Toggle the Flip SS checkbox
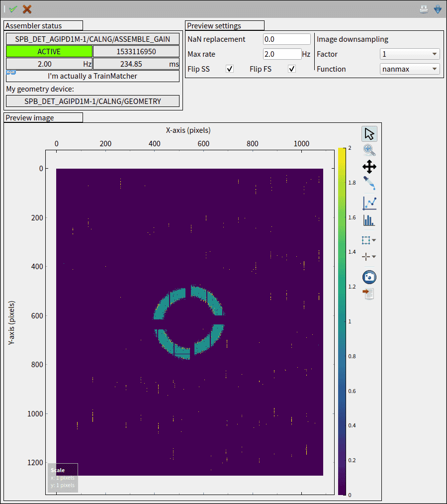Image resolution: width=447 pixels, height=504 pixels. pos(230,69)
